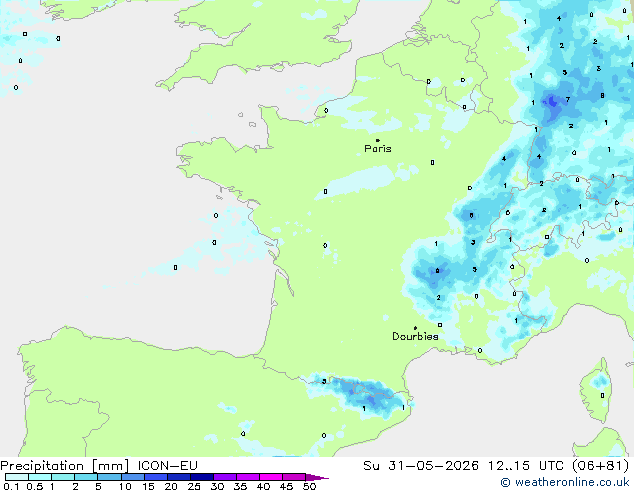
Task: Click the '(06+81)' forecast run text
Action: click(600, 466)
